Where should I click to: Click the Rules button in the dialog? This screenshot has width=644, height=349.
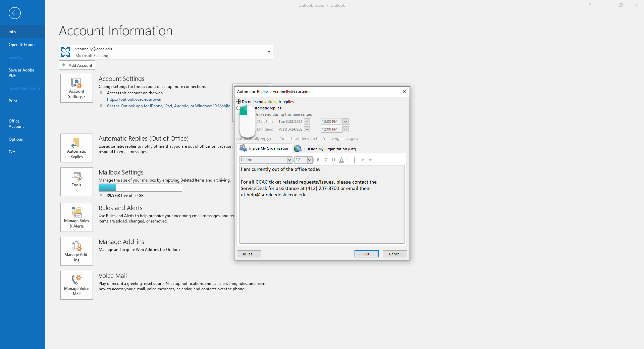click(x=249, y=254)
